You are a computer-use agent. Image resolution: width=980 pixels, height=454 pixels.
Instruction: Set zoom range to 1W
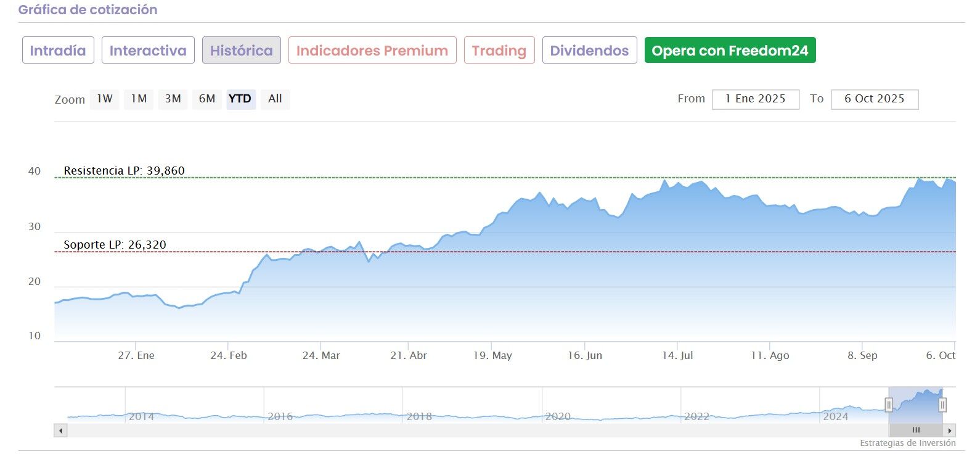tap(105, 99)
